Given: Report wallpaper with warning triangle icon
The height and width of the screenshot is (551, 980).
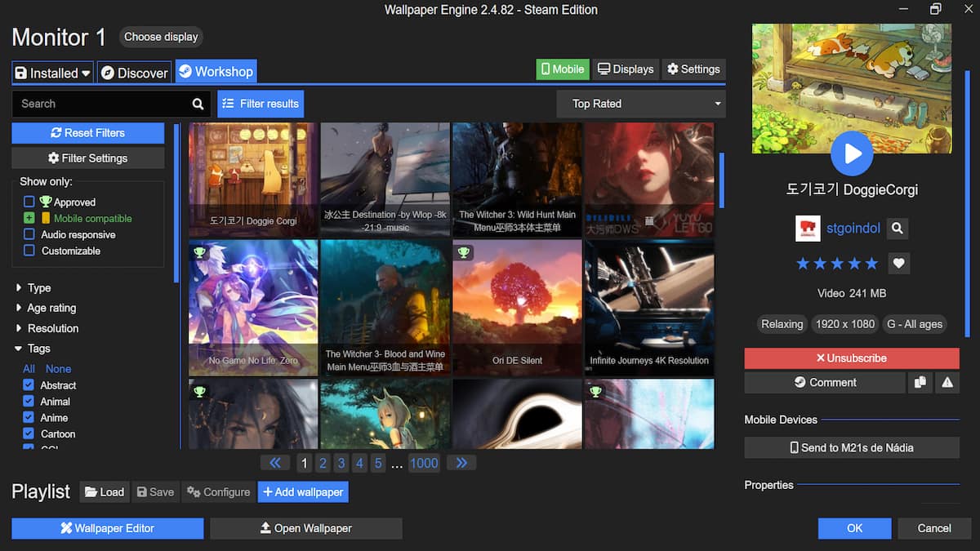Looking at the screenshot, I should tap(947, 382).
